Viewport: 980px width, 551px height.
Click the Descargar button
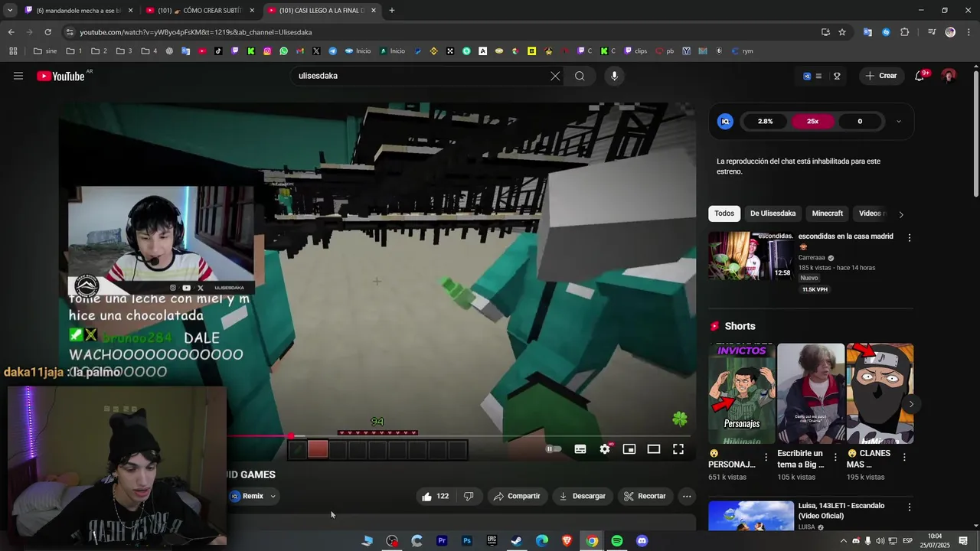[x=582, y=496]
